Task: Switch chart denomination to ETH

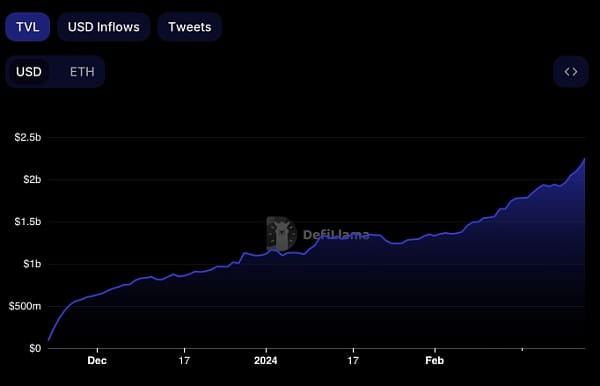Action: click(82, 72)
